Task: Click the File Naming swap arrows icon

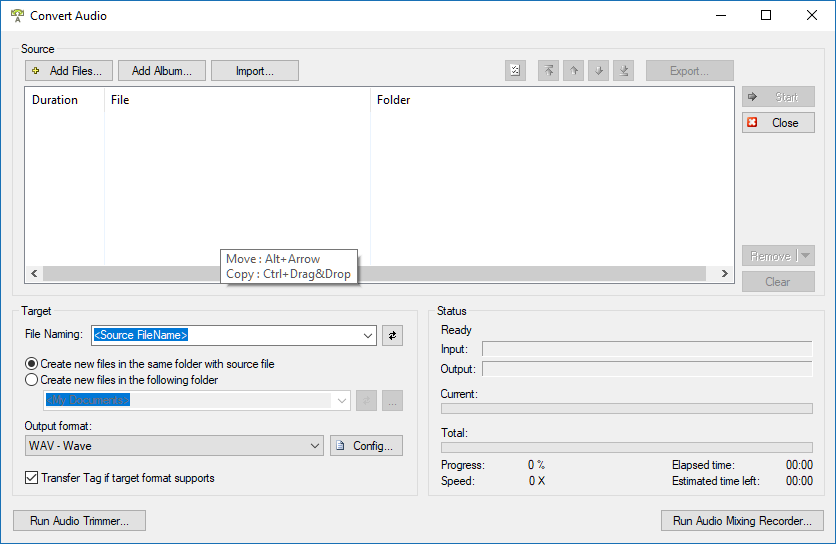Action: click(x=392, y=336)
